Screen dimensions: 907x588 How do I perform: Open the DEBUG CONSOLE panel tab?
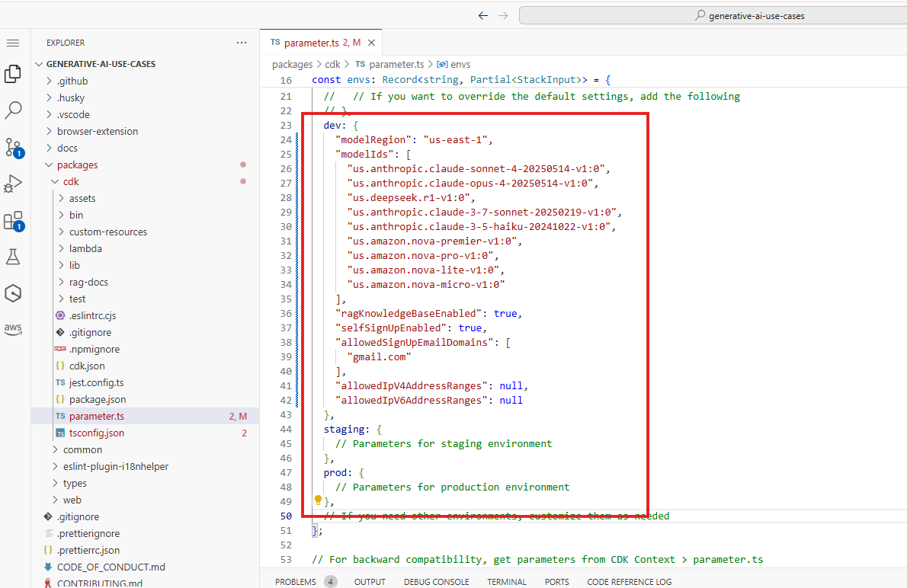point(436,582)
